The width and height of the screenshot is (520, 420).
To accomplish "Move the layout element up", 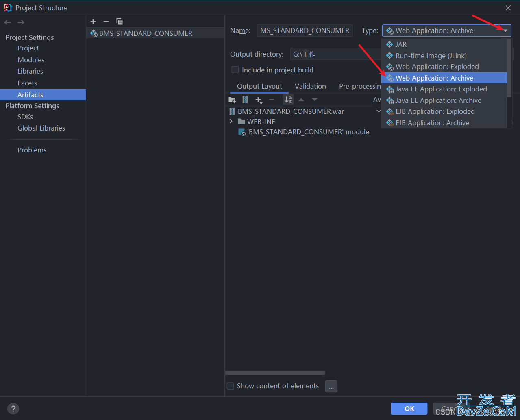I will point(301,100).
